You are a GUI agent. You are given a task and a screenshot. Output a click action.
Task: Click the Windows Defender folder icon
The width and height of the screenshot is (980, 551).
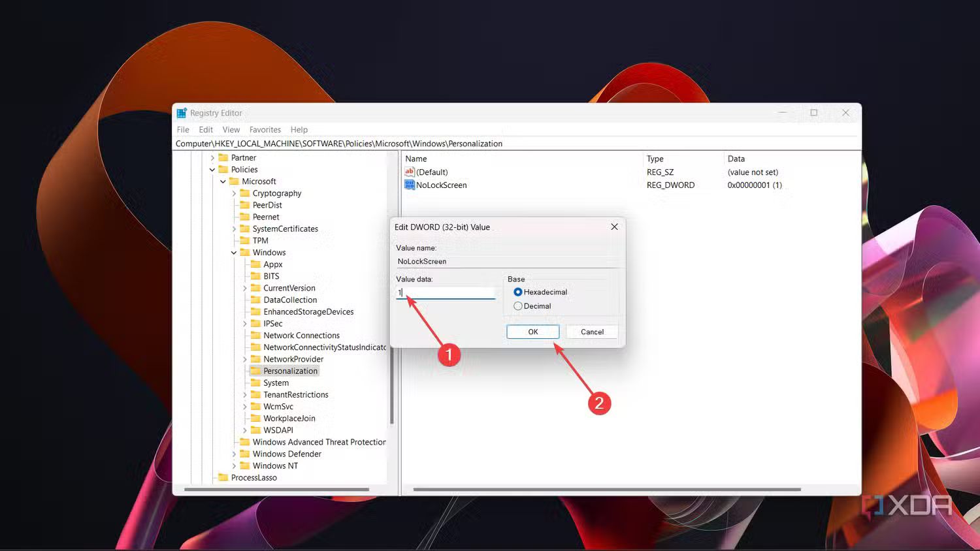(x=246, y=454)
